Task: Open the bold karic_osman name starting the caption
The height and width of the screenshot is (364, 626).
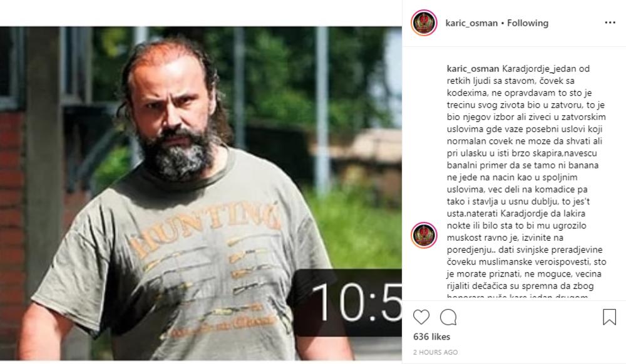Action: point(473,69)
